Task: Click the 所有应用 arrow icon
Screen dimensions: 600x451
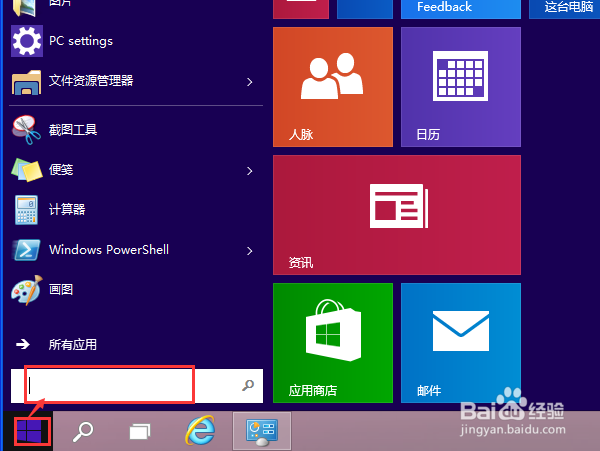Action: 23,344
